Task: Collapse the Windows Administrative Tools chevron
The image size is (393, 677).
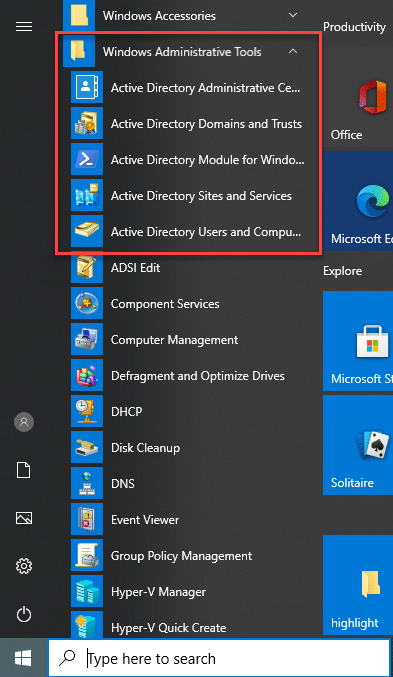Action: 293,51
